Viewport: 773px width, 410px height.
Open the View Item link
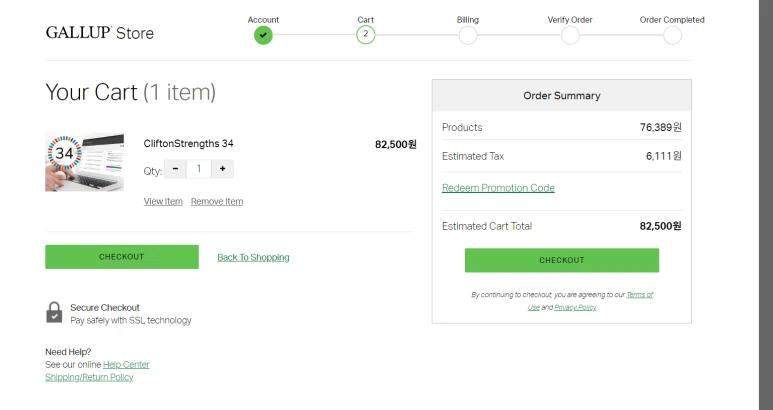163,201
